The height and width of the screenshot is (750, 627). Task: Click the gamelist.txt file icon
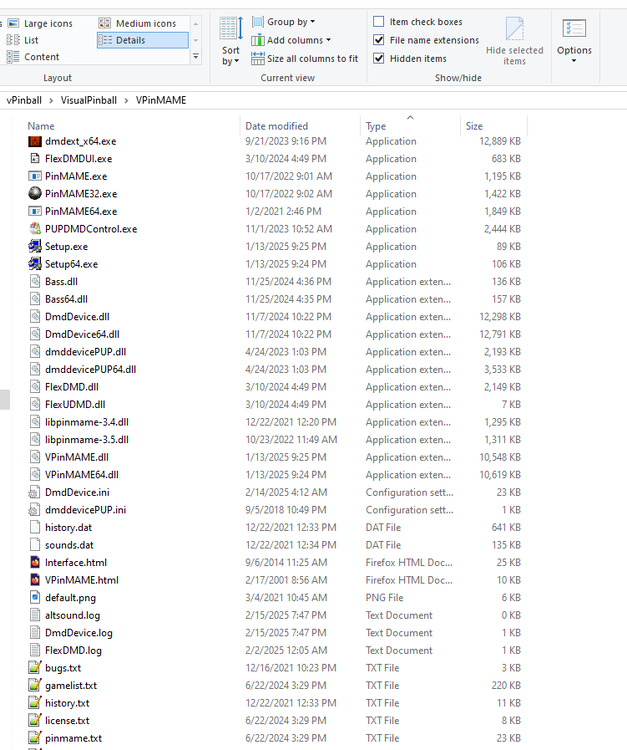35,686
